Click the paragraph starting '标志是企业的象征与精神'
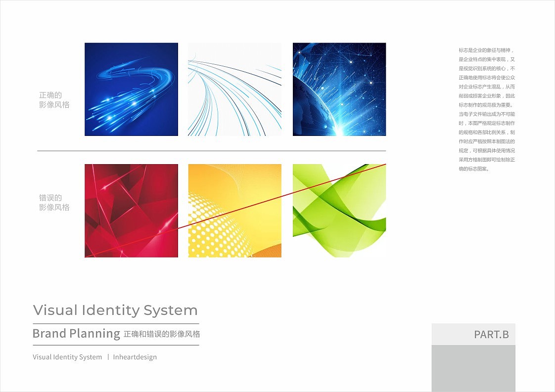The width and height of the screenshot is (555, 392). pos(487,110)
